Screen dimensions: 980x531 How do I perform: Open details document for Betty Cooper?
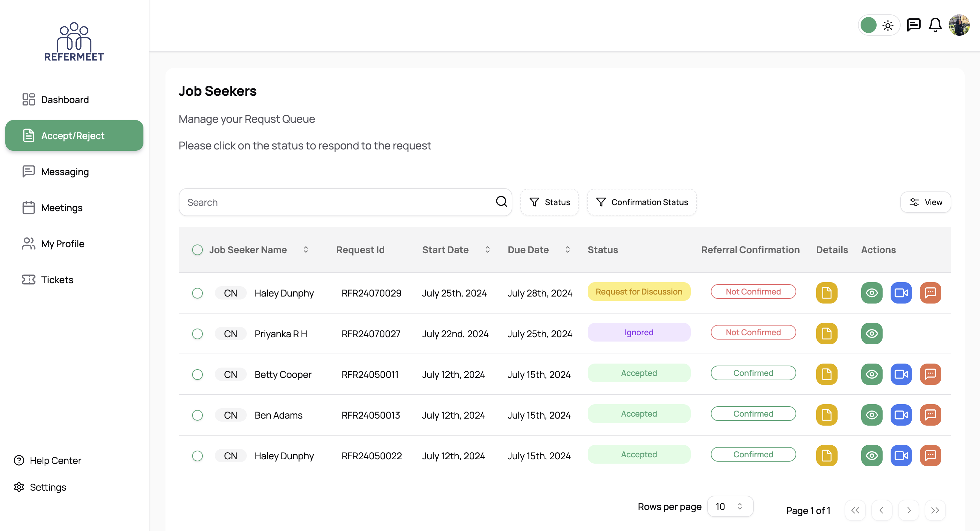coord(827,374)
